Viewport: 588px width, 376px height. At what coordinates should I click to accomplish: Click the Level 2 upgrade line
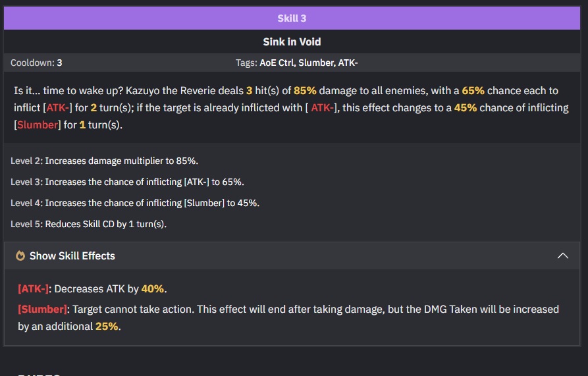pos(104,161)
